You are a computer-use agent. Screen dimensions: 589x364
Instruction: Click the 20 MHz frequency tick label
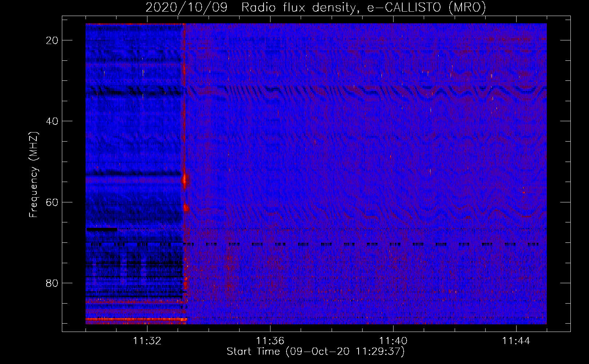52,40
